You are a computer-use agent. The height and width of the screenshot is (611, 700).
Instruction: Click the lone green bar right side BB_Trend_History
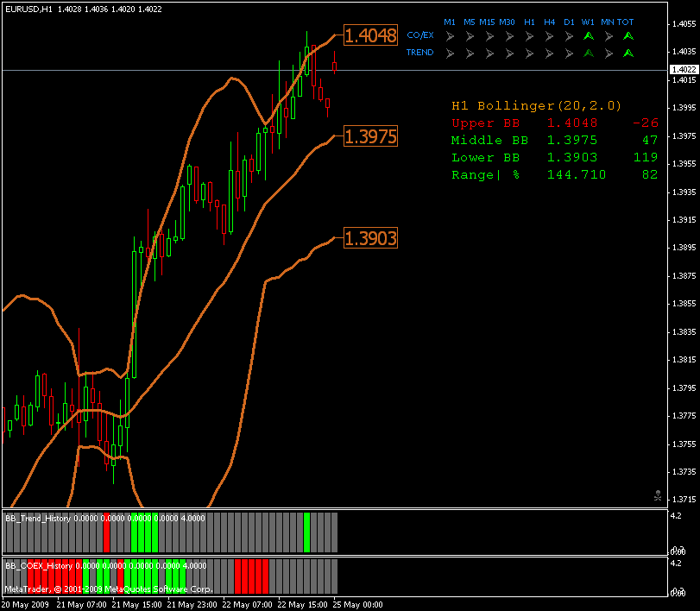tap(306, 532)
